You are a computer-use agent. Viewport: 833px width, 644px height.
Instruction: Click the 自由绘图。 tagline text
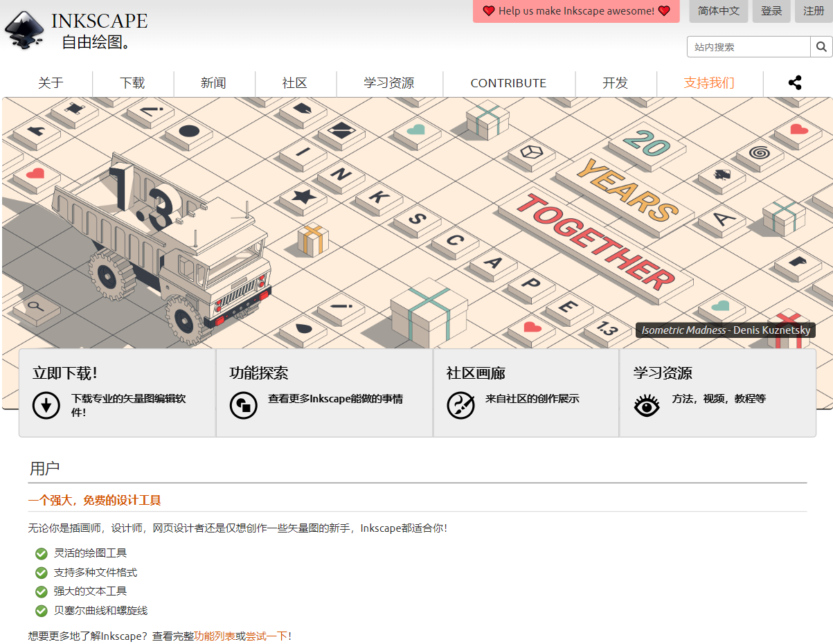point(96,42)
